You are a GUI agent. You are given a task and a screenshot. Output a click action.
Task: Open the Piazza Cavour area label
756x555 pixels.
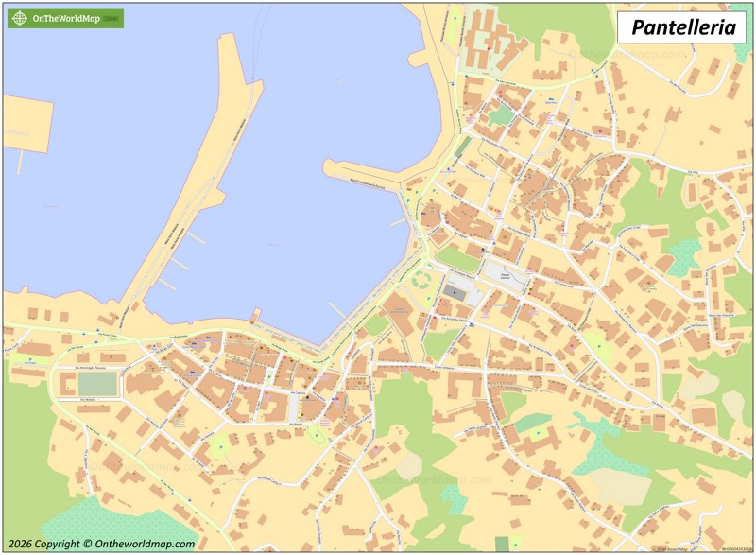[x=504, y=277]
